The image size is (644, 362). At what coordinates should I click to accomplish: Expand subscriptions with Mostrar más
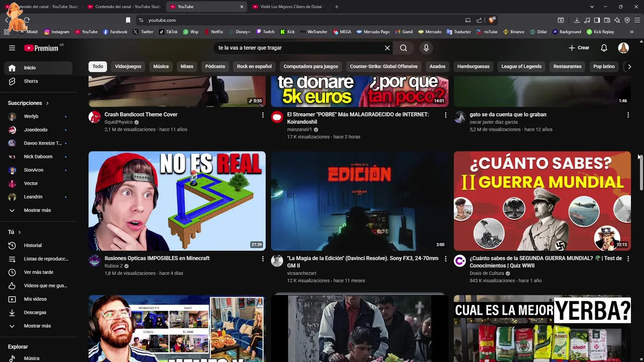click(38, 210)
